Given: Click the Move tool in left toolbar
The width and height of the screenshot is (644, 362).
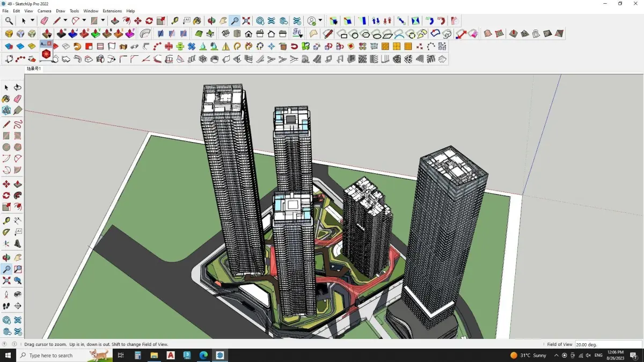Looking at the screenshot, I should (x=6, y=184).
